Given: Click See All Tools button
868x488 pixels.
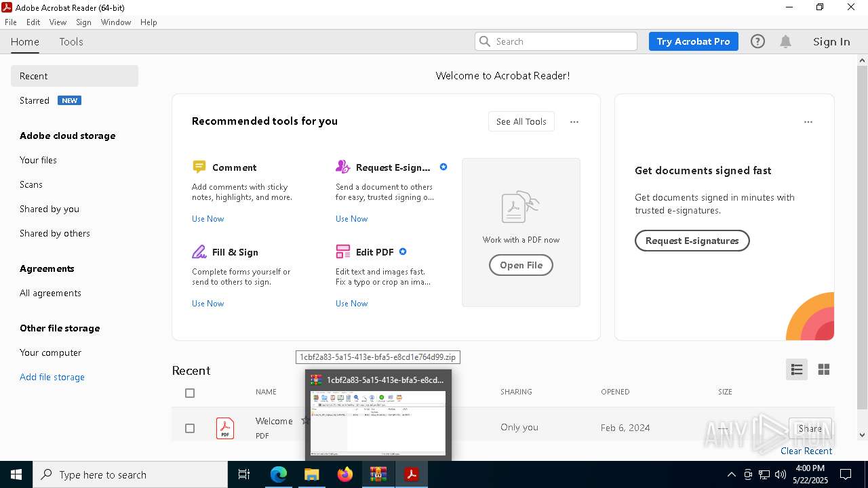Looking at the screenshot, I should pos(521,122).
